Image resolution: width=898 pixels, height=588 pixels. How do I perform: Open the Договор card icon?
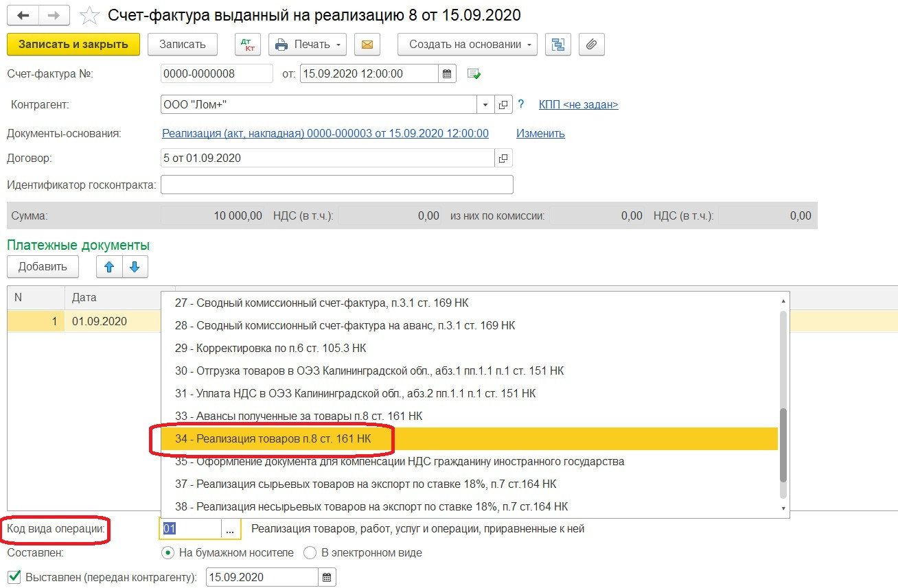pyautogui.click(x=503, y=158)
